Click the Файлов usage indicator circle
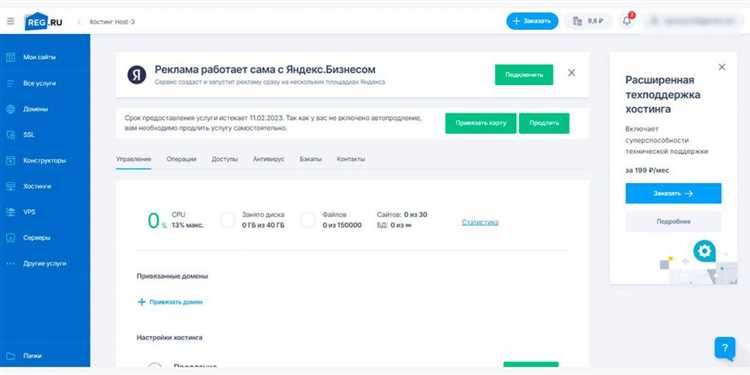The image size is (750, 375). tap(308, 220)
